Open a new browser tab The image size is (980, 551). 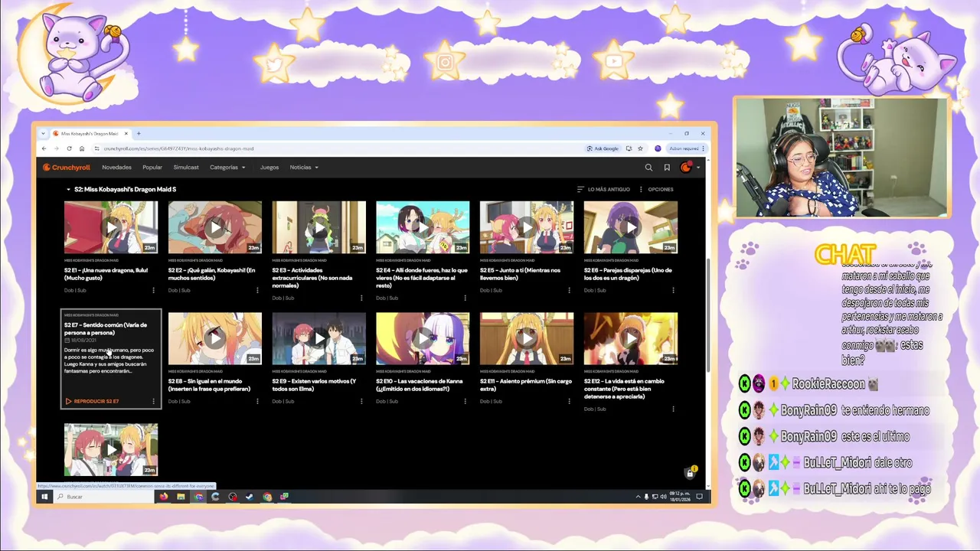pyautogui.click(x=139, y=133)
